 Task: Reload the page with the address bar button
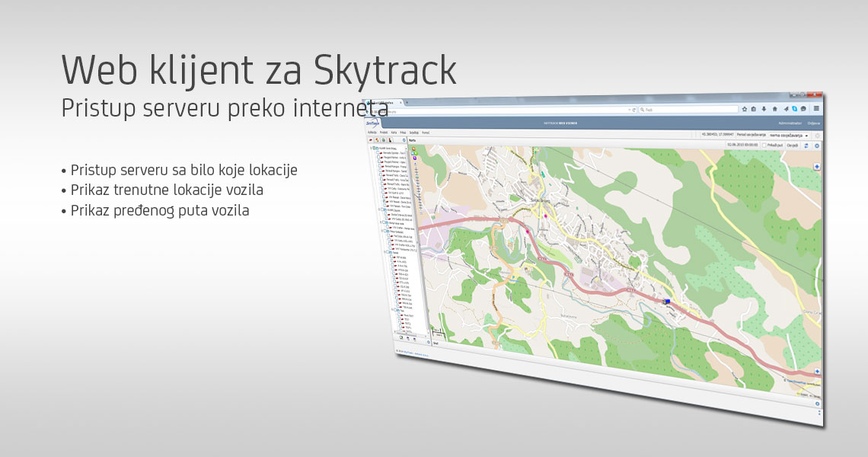634,110
